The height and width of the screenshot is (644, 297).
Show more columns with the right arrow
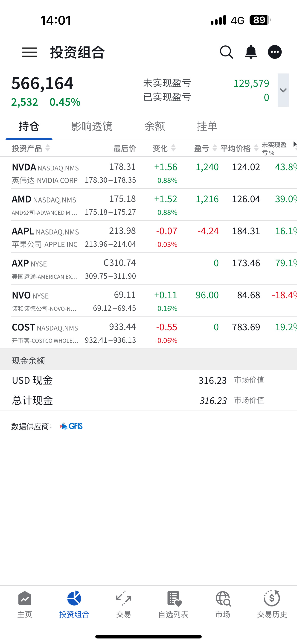point(295,144)
